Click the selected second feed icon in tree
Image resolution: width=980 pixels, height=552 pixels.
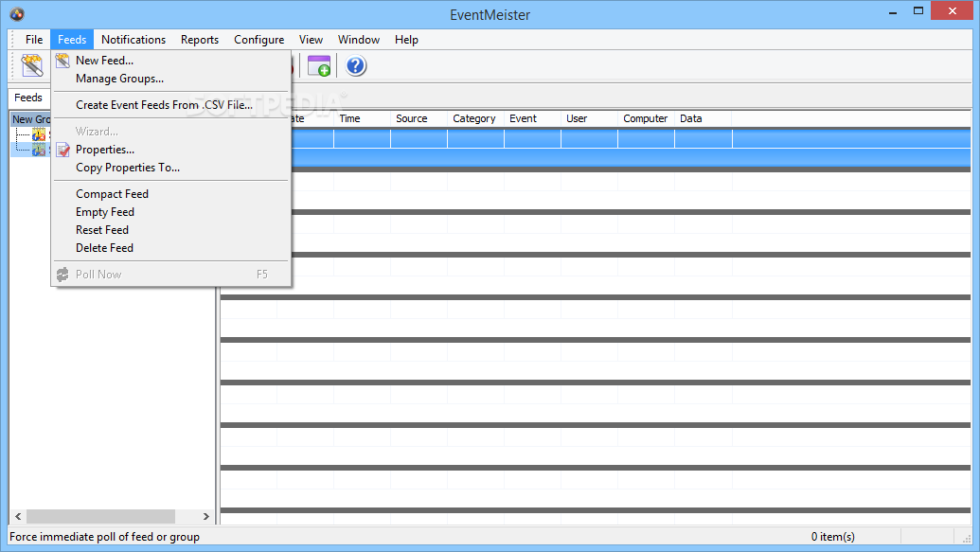point(39,150)
